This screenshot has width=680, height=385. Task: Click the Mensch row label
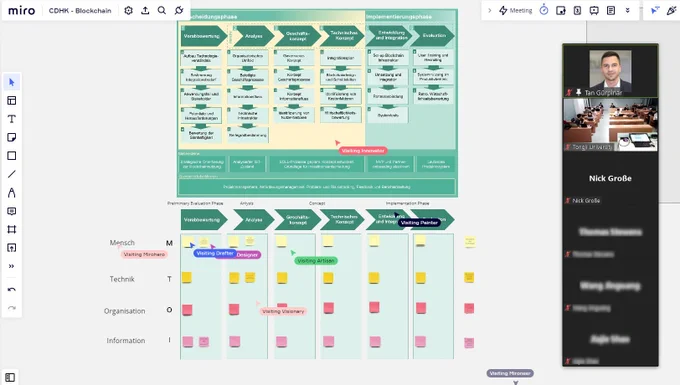click(x=122, y=243)
